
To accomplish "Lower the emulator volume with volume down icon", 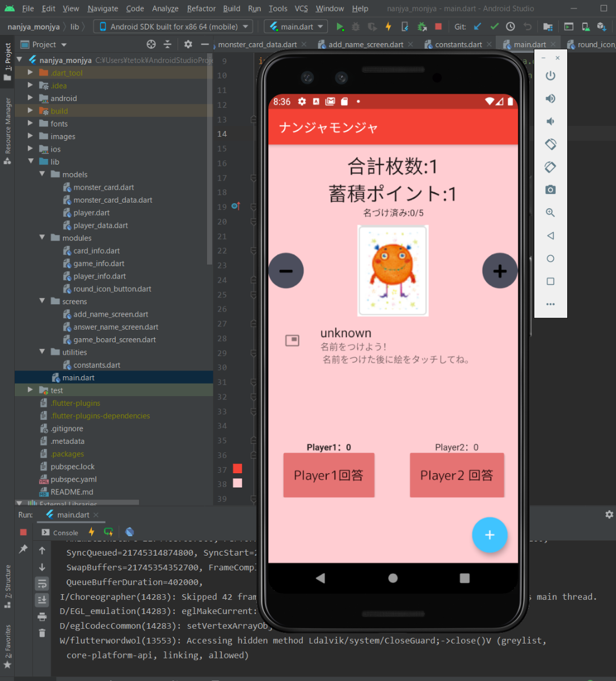I will click(550, 121).
